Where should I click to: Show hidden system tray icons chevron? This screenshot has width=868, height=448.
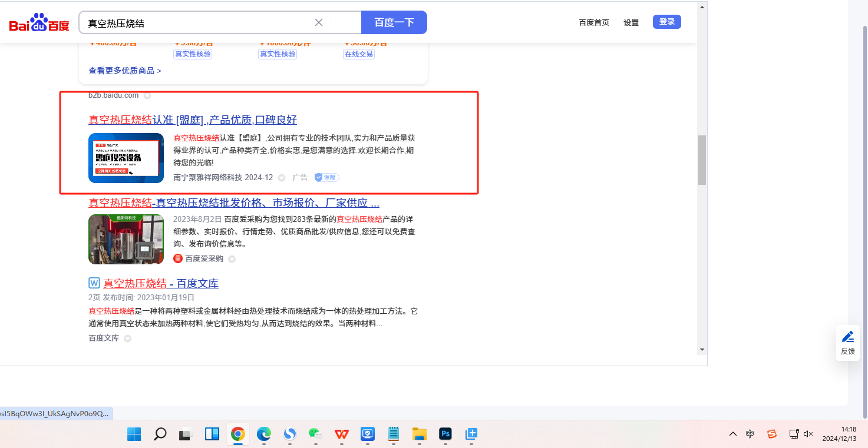click(732, 434)
